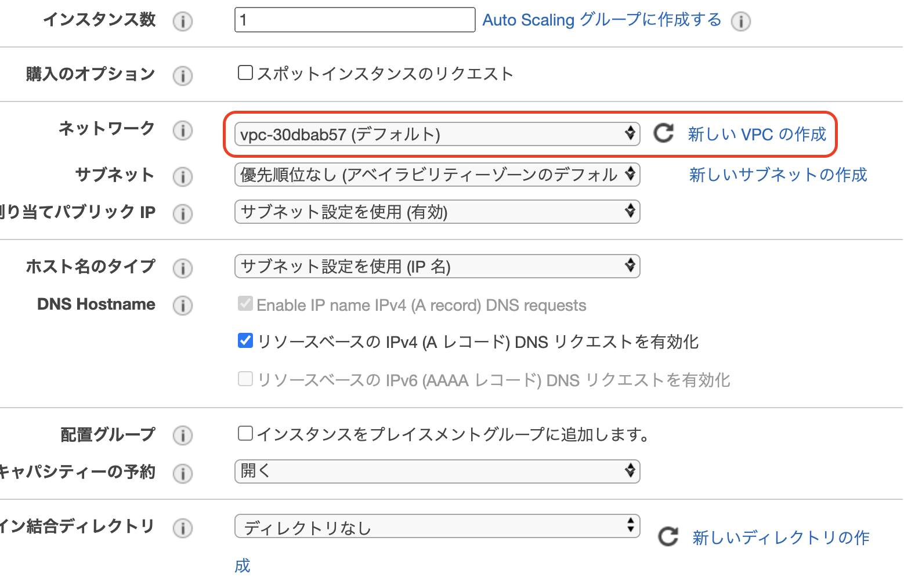Open the ネットワーク VPC dropdown
Viewport: 904px width, 588px height.
click(435, 134)
